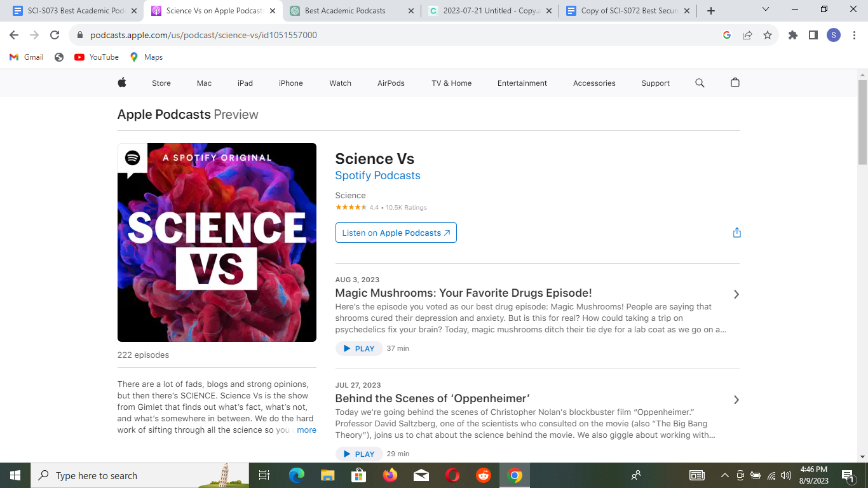Open Gmail from the bookmarks bar
This screenshot has width=868, height=488.
tap(26, 57)
